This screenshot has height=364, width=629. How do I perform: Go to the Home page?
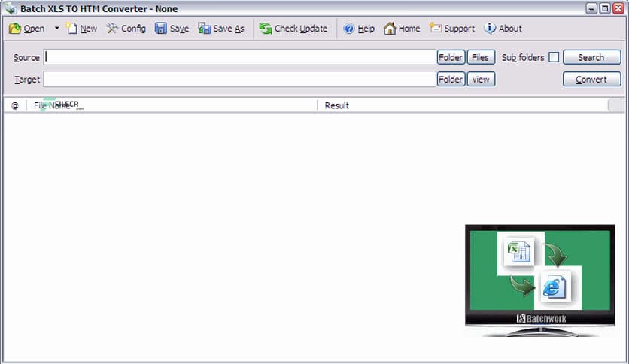(x=402, y=29)
